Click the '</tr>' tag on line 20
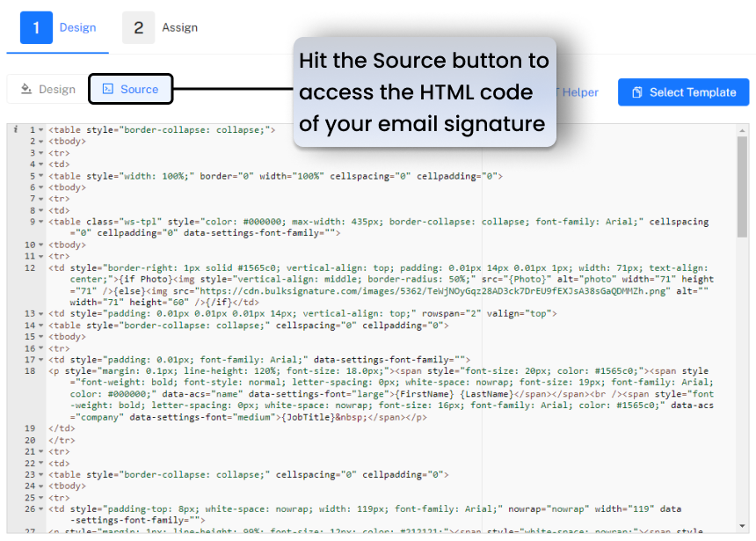756x541 pixels. point(62,440)
